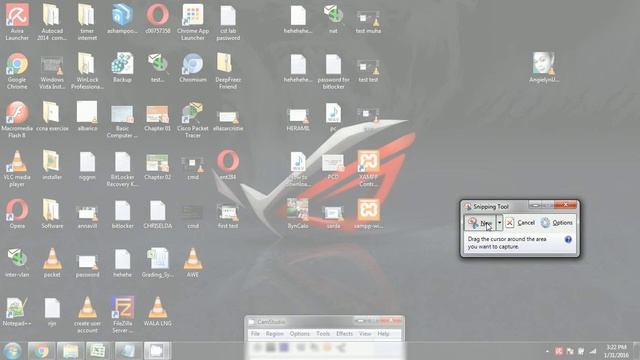This screenshot has width=640, height=360.
Task: Select the Notepad++ desktop icon
Action: (x=17, y=311)
